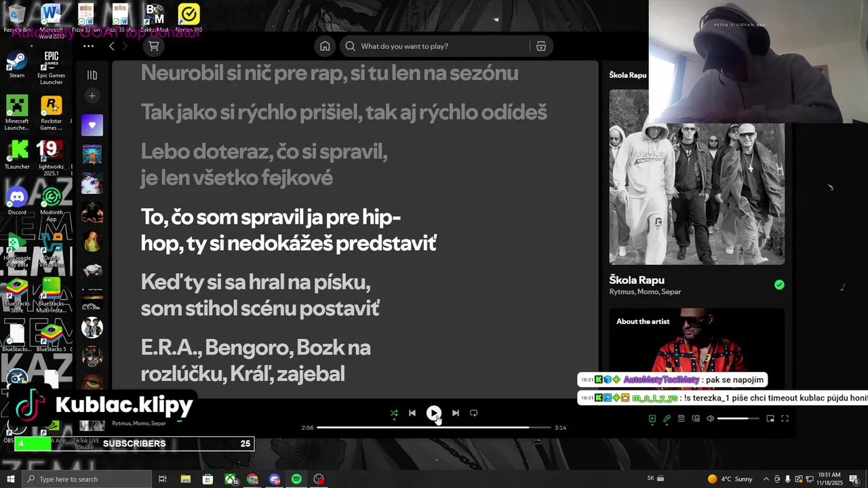Open Modrinth App desktop icon
The image size is (868, 488).
pyautogui.click(x=52, y=204)
